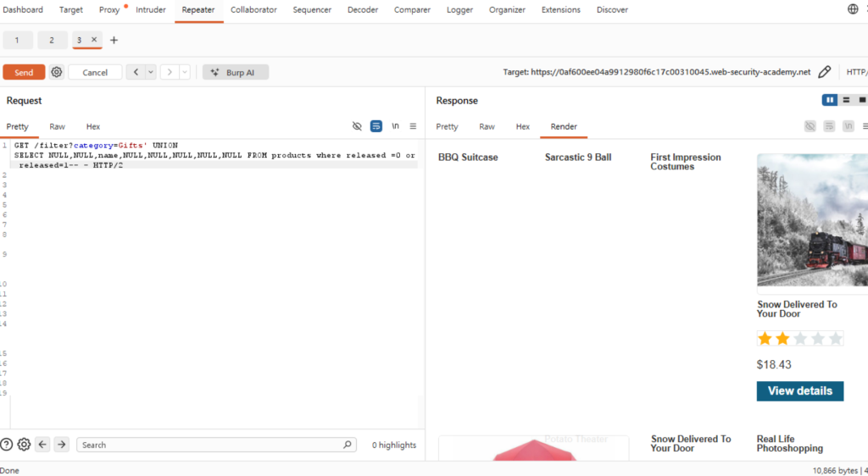The height and width of the screenshot is (476, 868).
Task: Open send settings gear next to Send
Action: (x=57, y=72)
